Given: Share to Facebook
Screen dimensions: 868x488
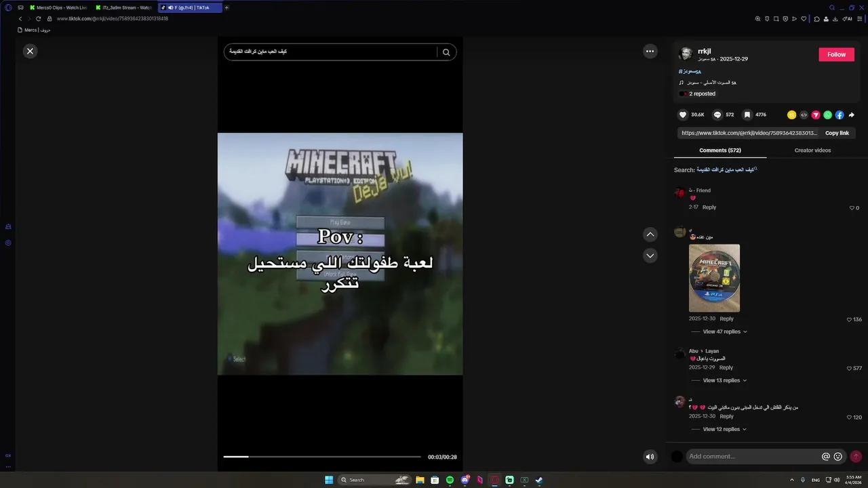Looking at the screenshot, I should [x=840, y=115].
